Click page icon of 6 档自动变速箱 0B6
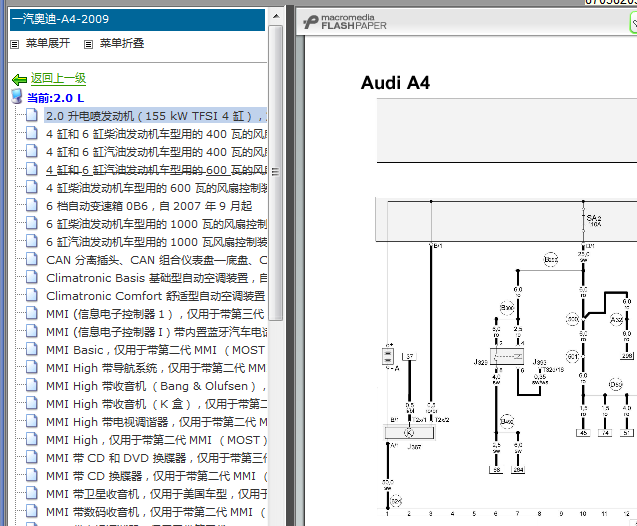637x526 pixels. [32, 205]
